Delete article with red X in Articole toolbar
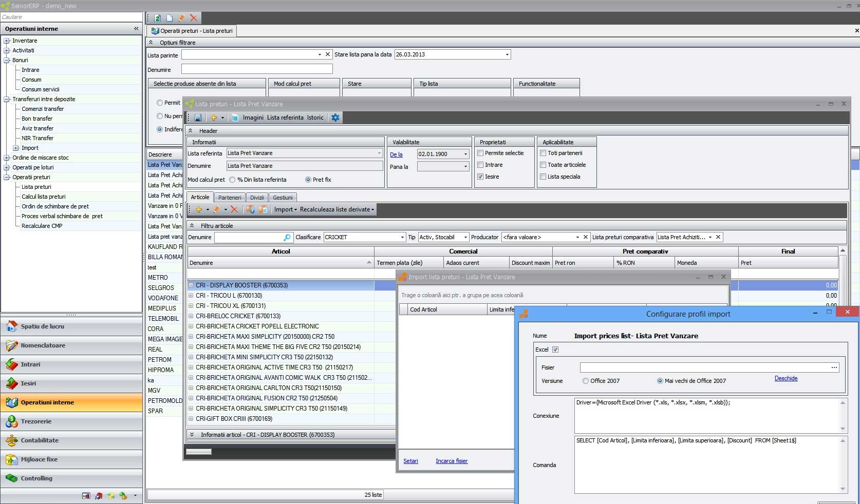This screenshot has width=860, height=504. (x=234, y=209)
